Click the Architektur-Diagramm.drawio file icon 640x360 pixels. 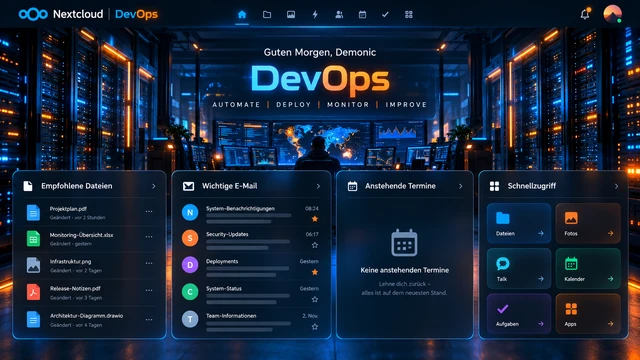tap(33, 320)
